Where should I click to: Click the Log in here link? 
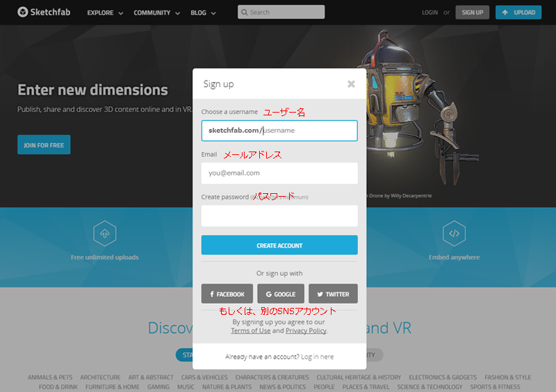(318, 357)
